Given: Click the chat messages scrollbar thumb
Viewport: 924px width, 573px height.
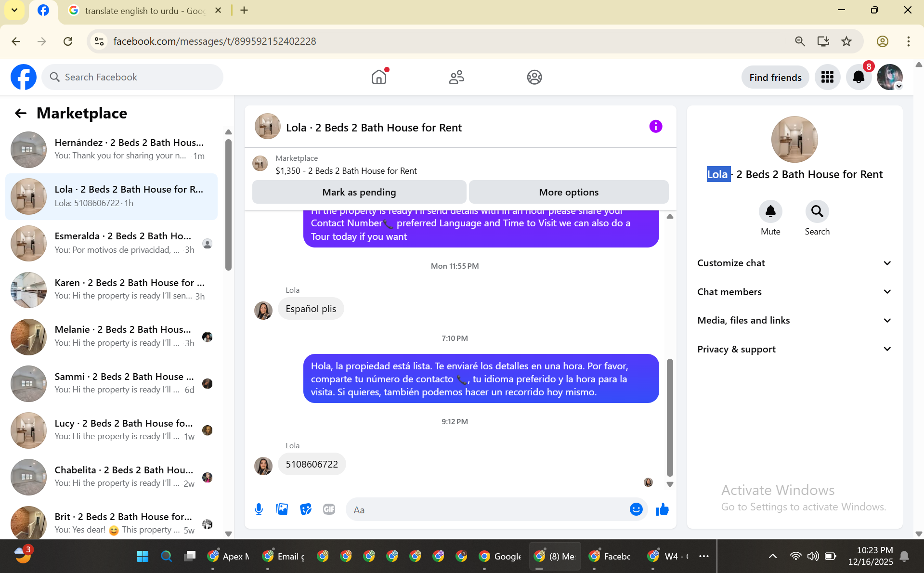Looking at the screenshot, I should click(670, 417).
